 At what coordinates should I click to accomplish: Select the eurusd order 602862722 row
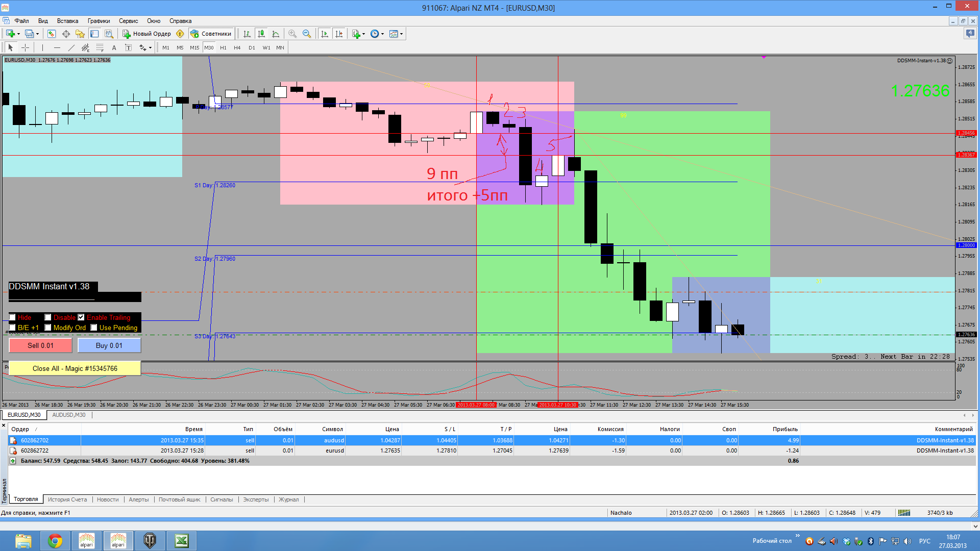(x=492, y=450)
